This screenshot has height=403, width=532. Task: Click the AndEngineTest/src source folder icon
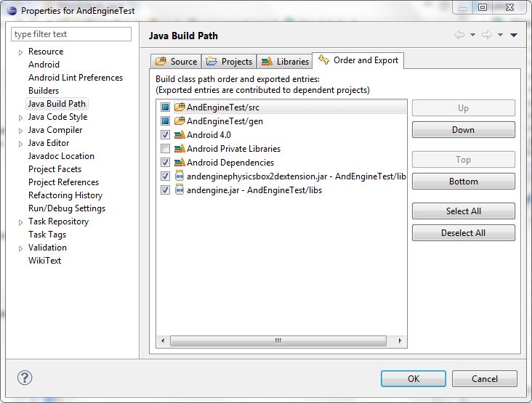pyautogui.click(x=180, y=107)
